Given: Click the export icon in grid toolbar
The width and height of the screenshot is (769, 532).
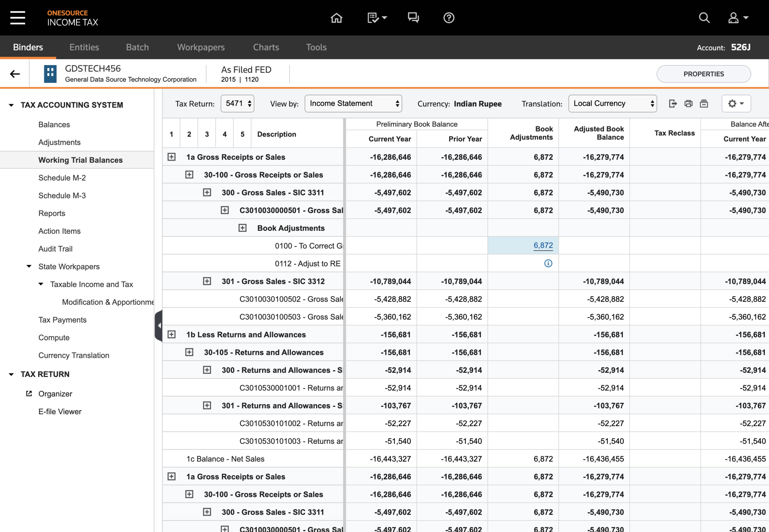Looking at the screenshot, I should click(x=673, y=104).
